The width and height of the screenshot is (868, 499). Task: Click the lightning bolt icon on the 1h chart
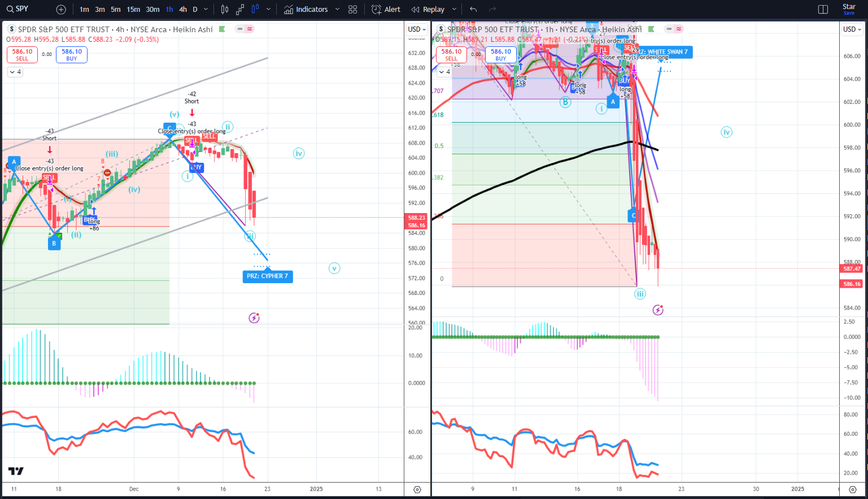(658, 310)
